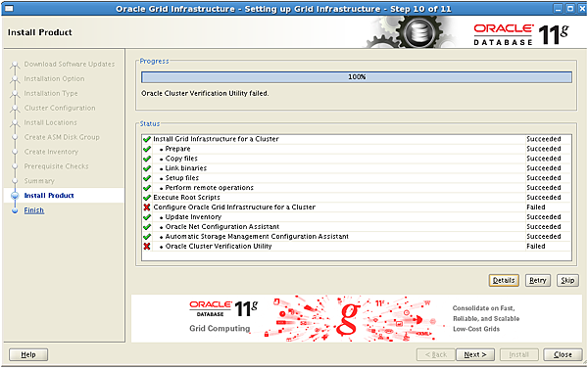
Task: Click the Finish step bullet icon
Action: (x=15, y=210)
